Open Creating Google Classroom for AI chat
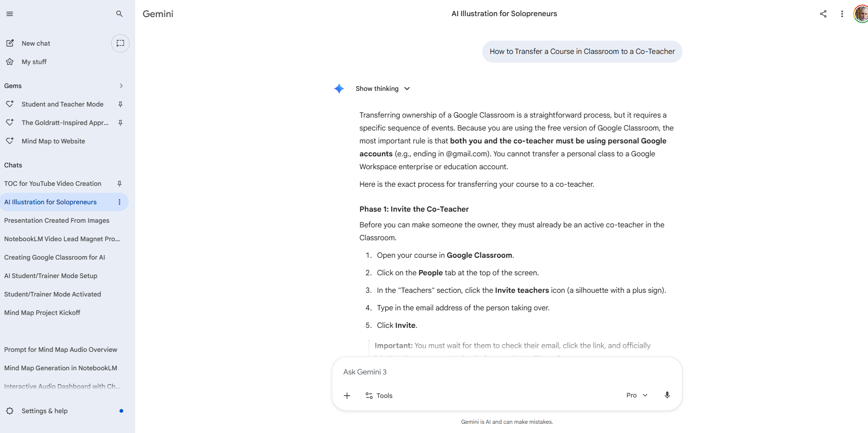The image size is (868, 433). click(54, 257)
